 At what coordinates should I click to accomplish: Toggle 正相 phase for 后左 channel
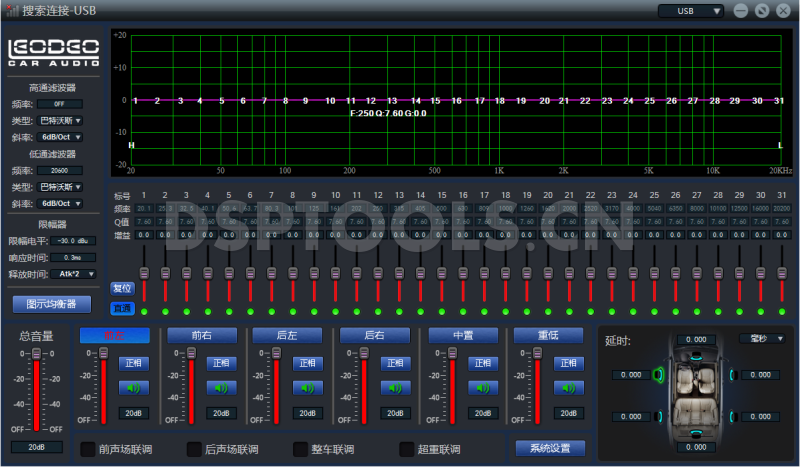[307, 363]
